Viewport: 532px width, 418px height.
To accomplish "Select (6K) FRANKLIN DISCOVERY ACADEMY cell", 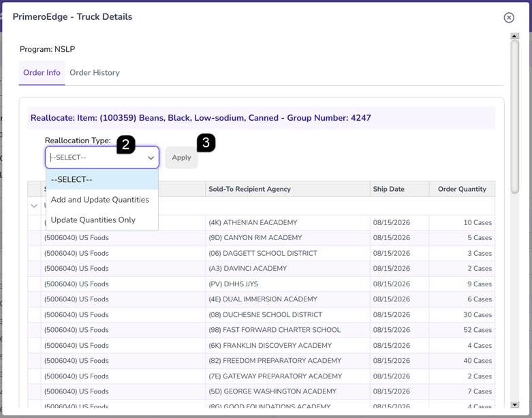I will coord(287,345).
